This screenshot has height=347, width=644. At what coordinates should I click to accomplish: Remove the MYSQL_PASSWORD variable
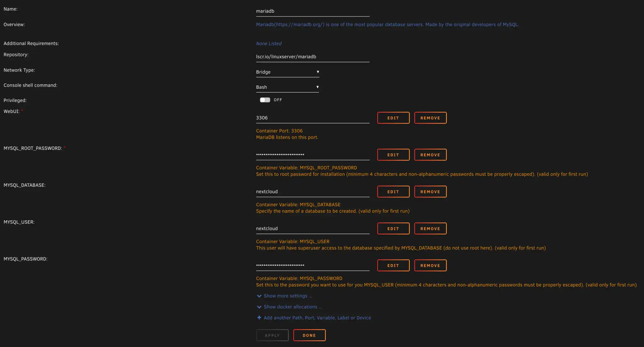point(430,265)
